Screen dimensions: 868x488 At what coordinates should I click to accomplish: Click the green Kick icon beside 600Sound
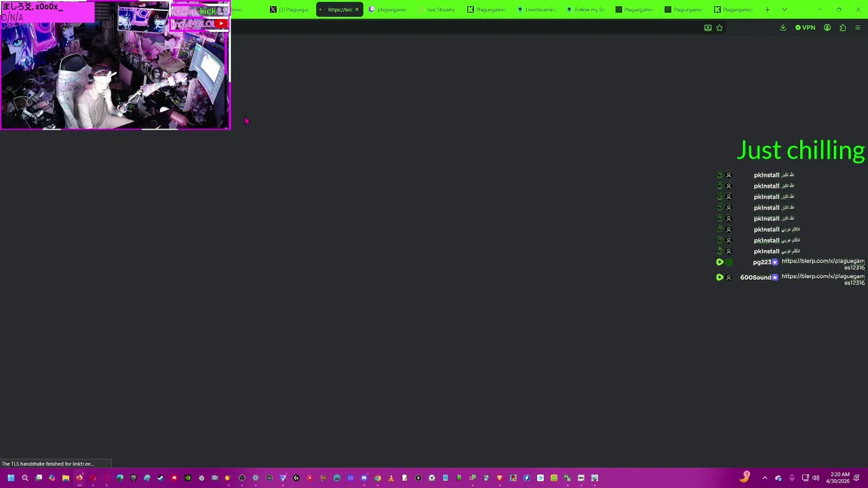click(719, 277)
